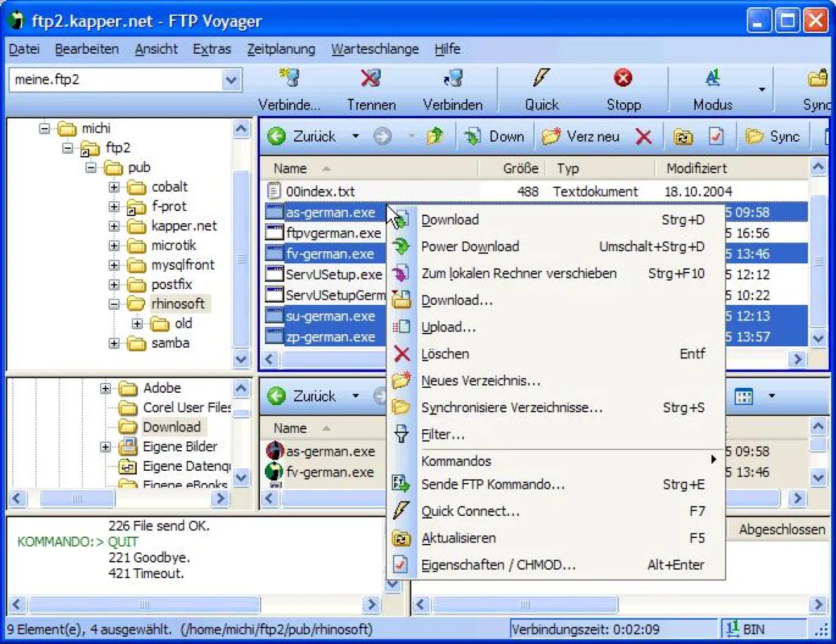836x644 pixels.
Task: Expand the samba folder in the directory tree
Action: [x=114, y=343]
